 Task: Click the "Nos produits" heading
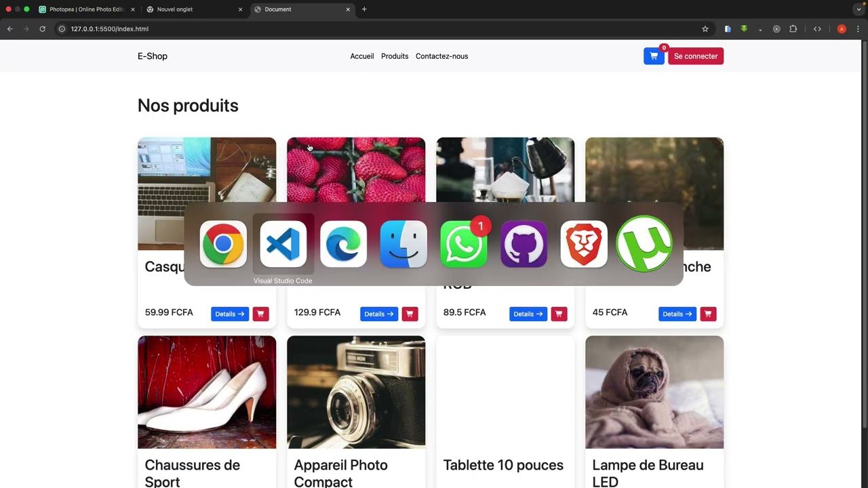pyautogui.click(x=188, y=106)
